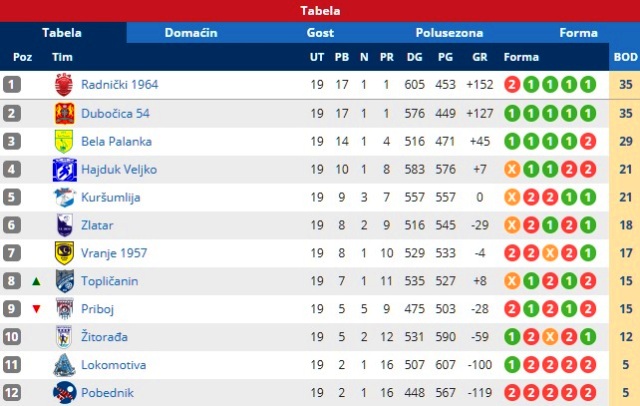The height and width of the screenshot is (406, 640).
Task: Switch to the Domaćin tab
Action: (191, 33)
